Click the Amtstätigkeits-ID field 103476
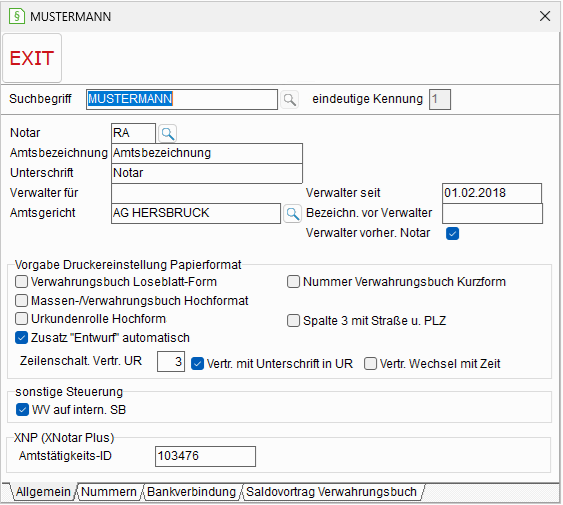 tap(205, 457)
